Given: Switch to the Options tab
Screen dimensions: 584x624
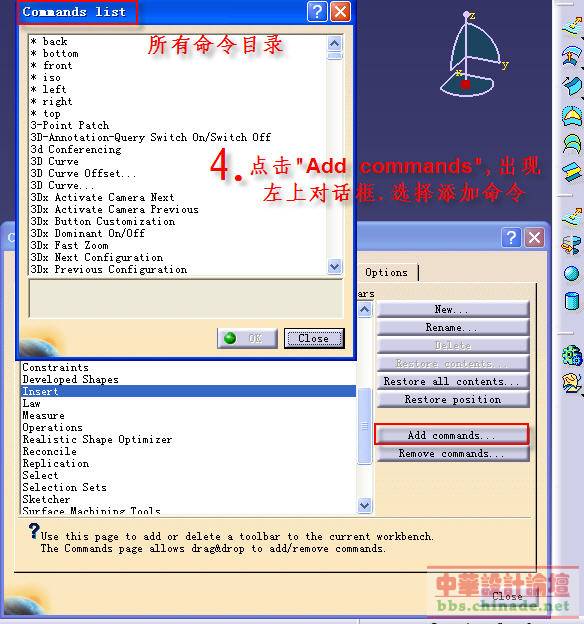Looking at the screenshot, I should 386,273.
